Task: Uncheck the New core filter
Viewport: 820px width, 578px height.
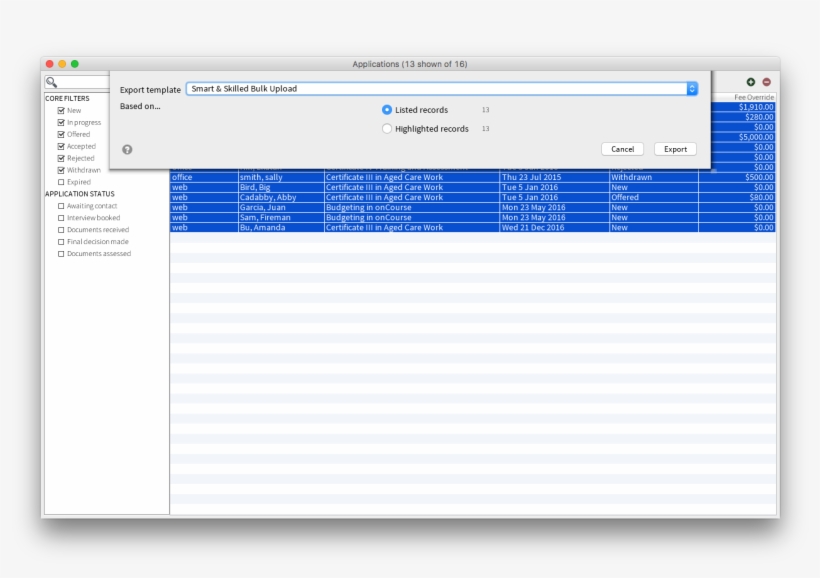Action: [x=61, y=110]
